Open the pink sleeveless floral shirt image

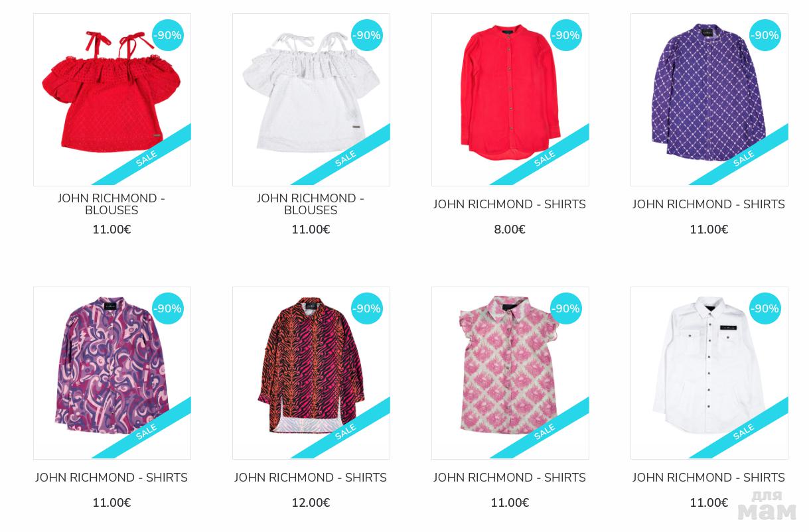coord(510,373)
